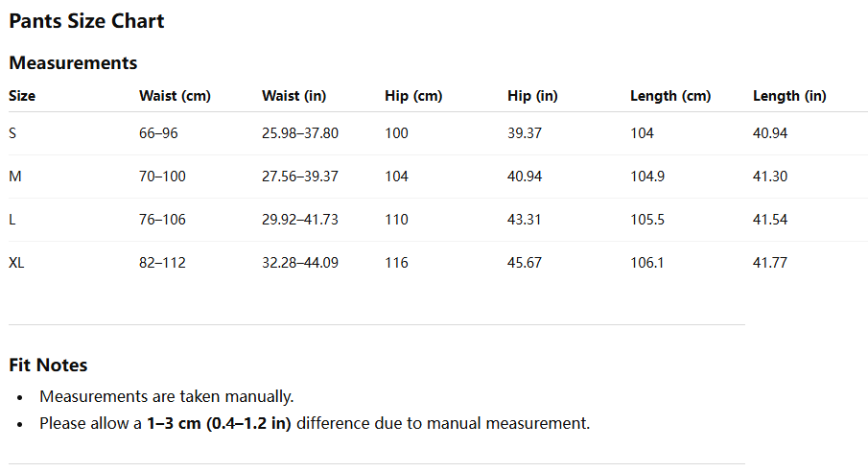
Task: Select the 45.67 hip inches cell
Action: click(x=525, y=263)
